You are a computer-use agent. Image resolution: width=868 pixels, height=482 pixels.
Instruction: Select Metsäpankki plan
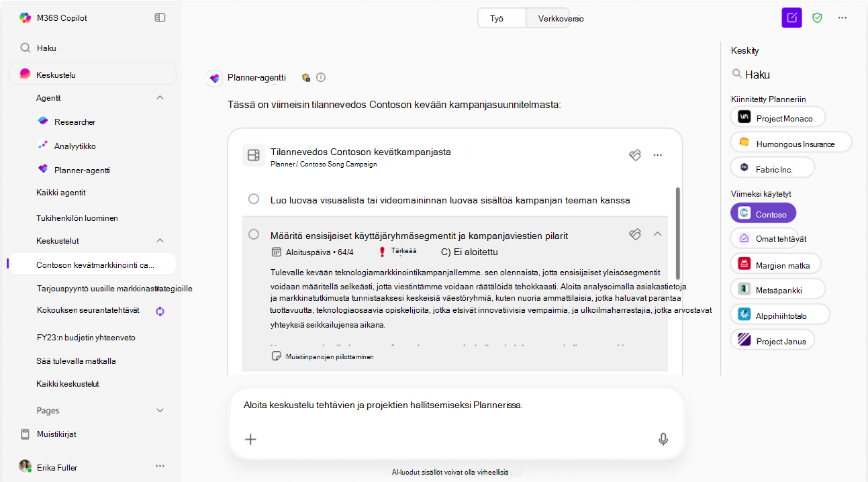click(x=777, y=289)
